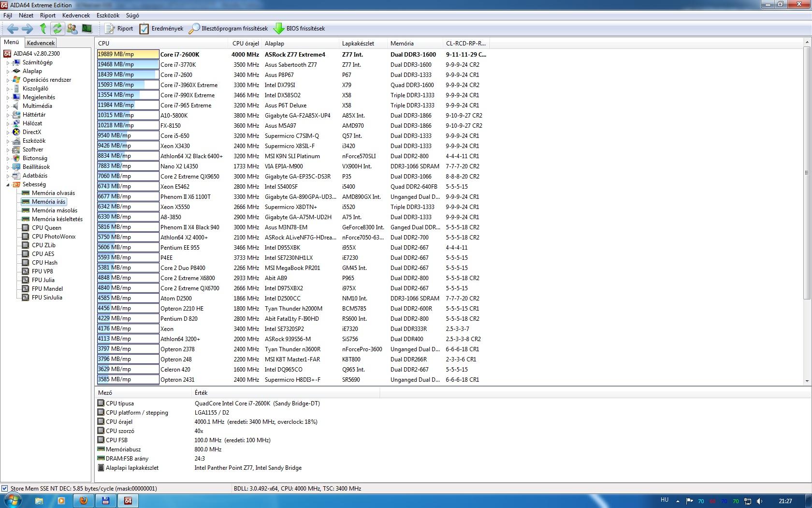Select the Eszközök icon in the tree

pos(16,141)
